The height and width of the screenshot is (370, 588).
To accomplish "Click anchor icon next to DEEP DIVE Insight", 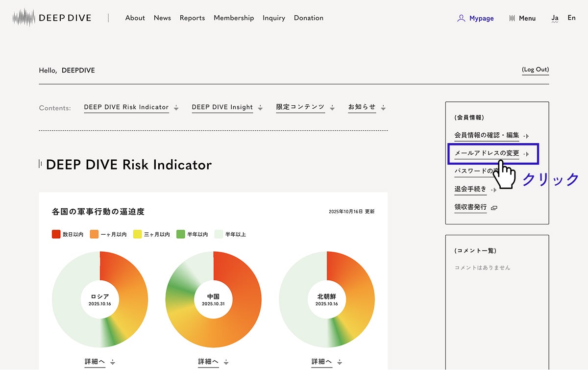I will pos(261,108).
